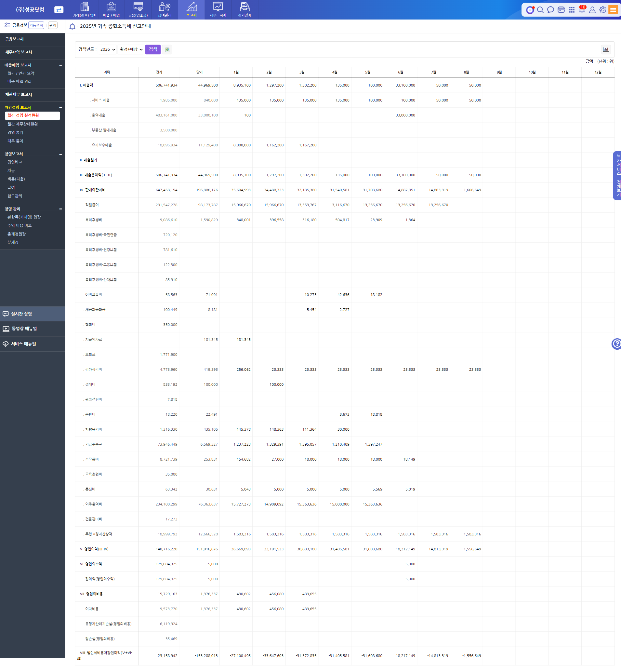621x672 pixels.
Task: Select 재무 통계
Action: tap(16, 141)
